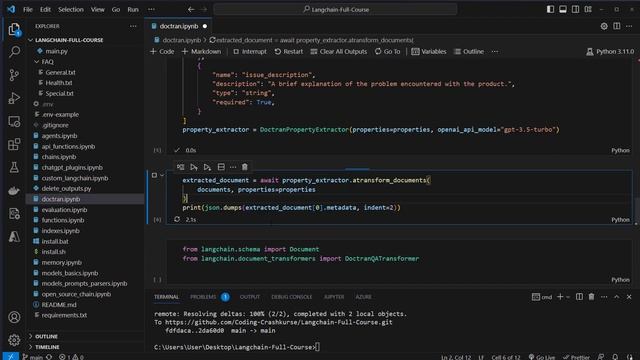Open the Extensions view
Screen dimensions: 640x360
[14, 144]
